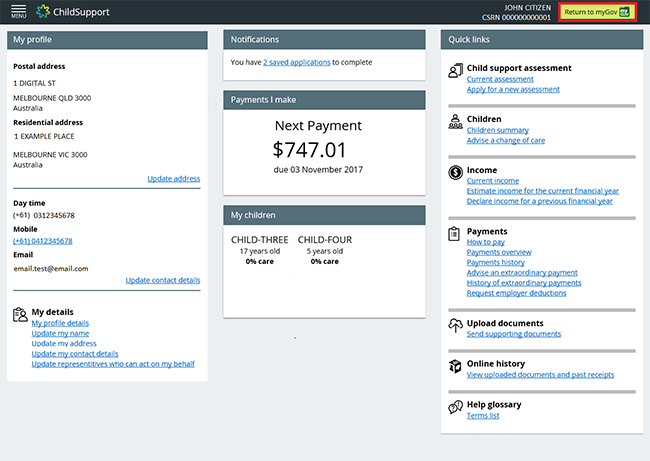Click the Update address link
Viewport: 650px width, 461px height.
173,179
